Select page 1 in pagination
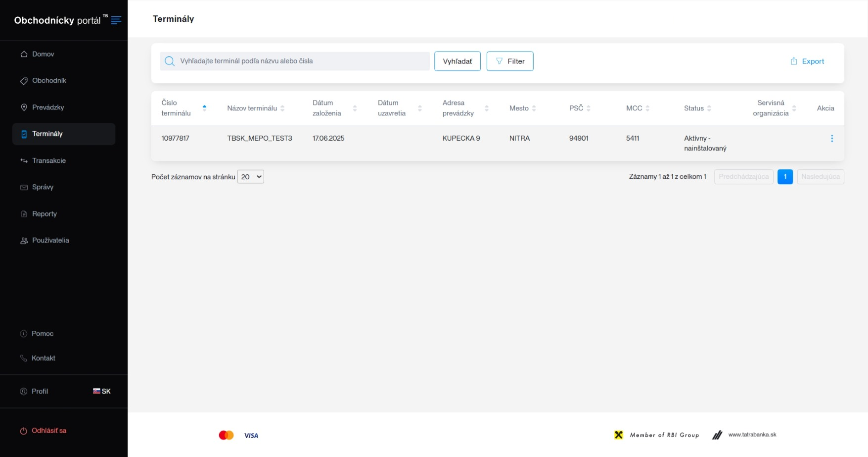 784,177
